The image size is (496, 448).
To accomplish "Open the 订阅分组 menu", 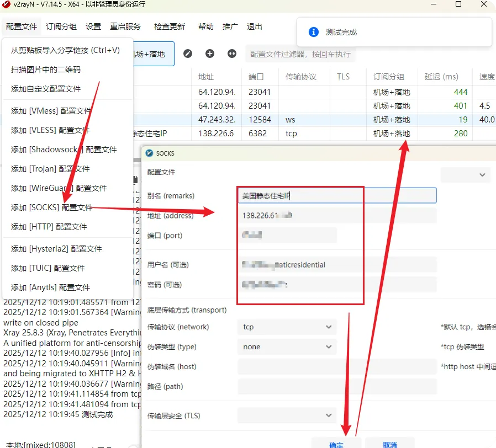I will pyautogui.click(x=61, y=26).
